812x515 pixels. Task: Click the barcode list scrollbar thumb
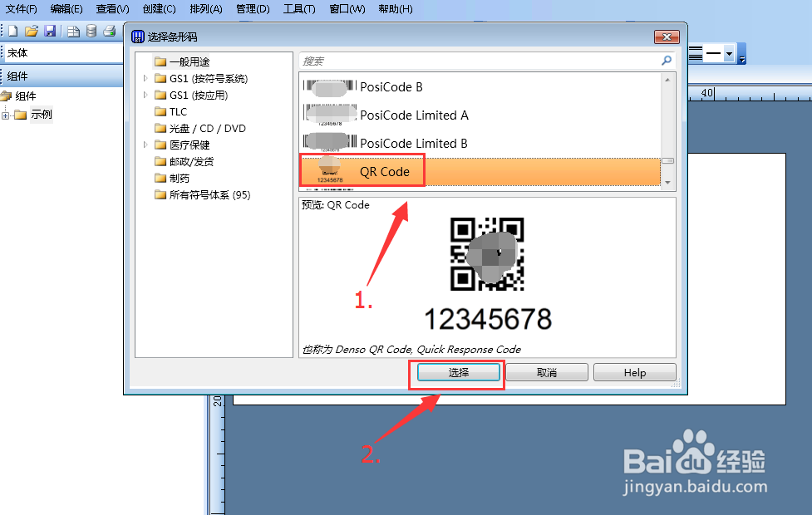[x=667, y=161]
